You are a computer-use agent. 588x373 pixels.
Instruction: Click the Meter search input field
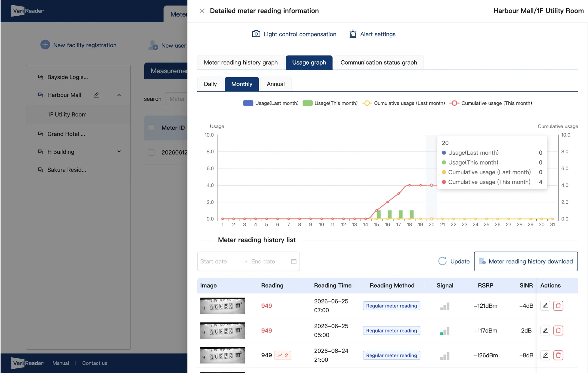(176, 99)
